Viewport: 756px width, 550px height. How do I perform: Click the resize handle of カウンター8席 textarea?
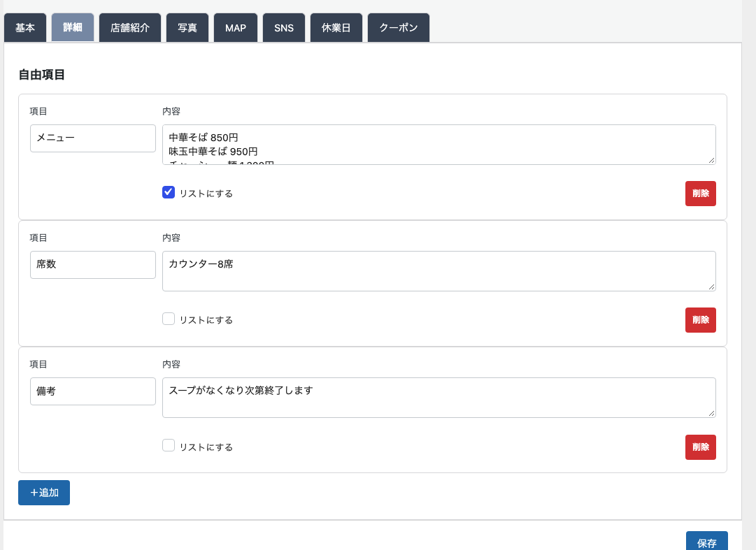(x=711, y=287)
